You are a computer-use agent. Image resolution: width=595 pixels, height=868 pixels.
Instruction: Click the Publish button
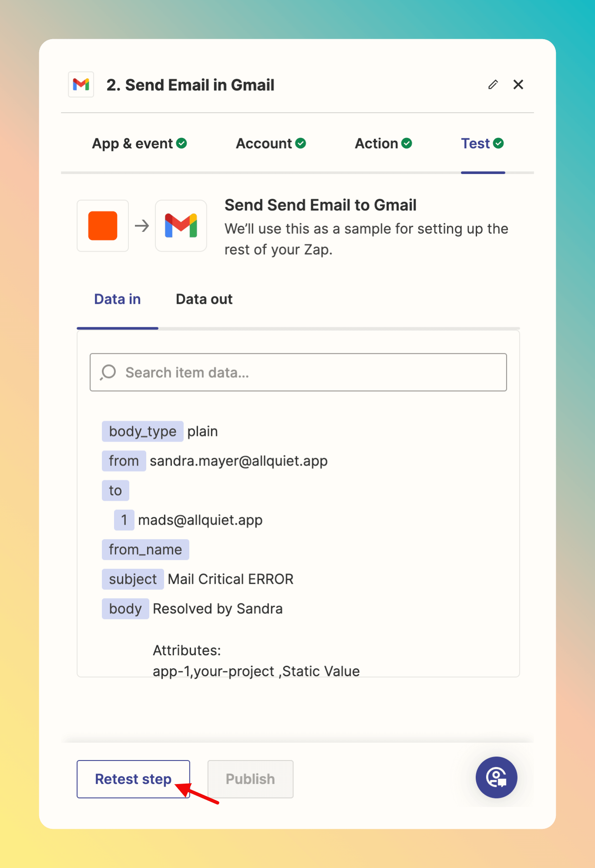click(250, 779)
